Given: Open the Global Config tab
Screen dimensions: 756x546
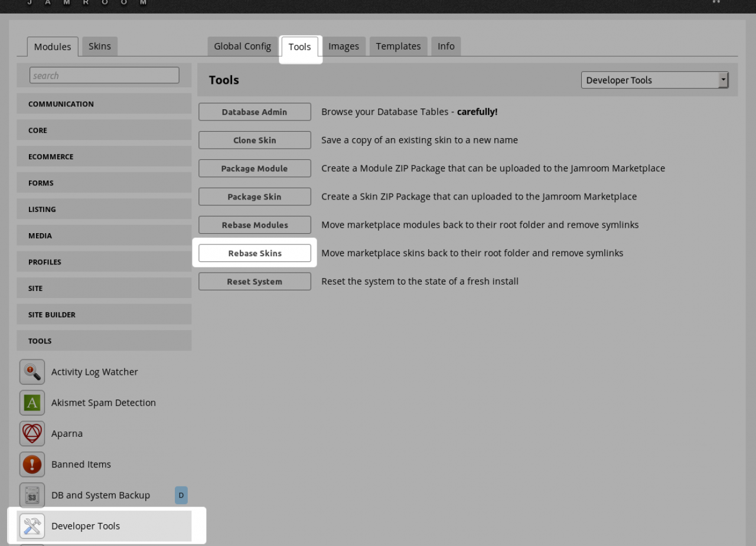Looking at the screenshot, I should [x=242, y=46].
